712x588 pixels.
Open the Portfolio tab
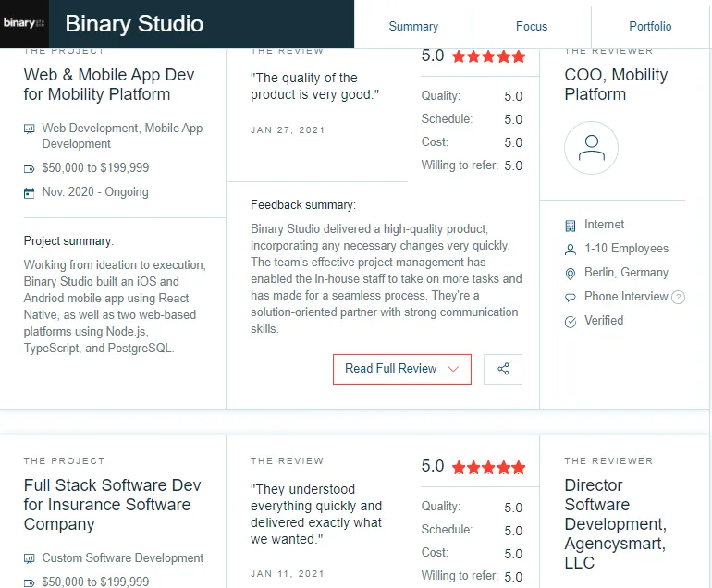click(650, 26)
